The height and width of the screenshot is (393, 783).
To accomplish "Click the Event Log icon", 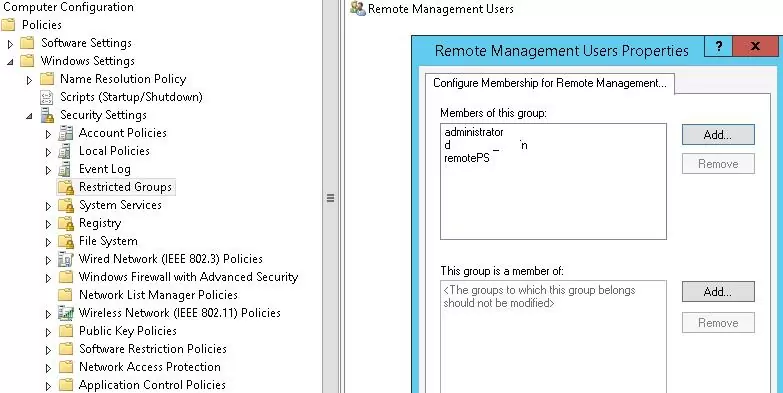I will coord(64,169).
